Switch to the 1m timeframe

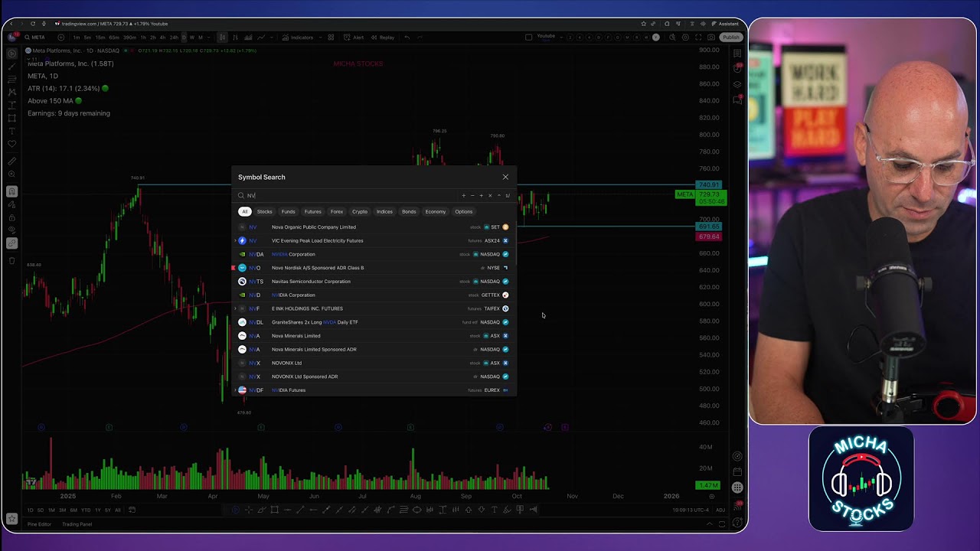coord(77,37)
